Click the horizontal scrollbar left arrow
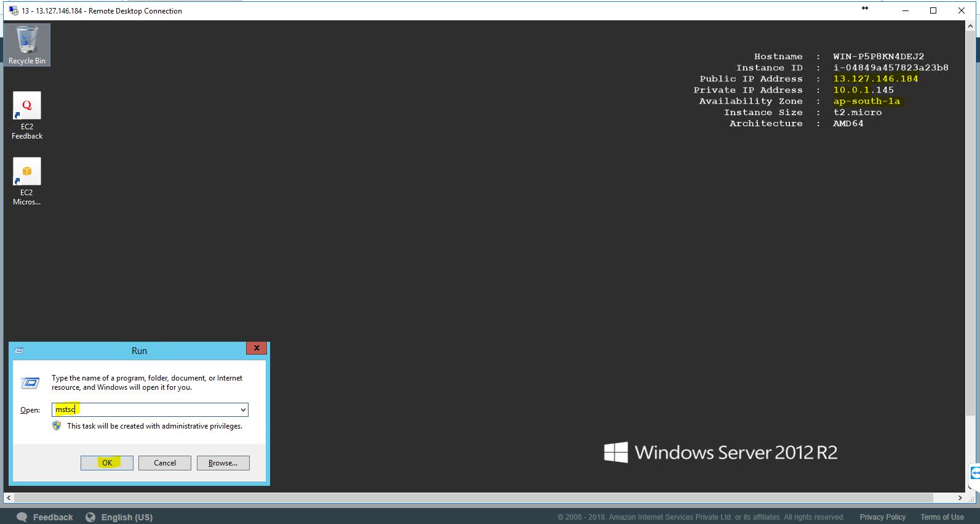Viewport: 980px width, 524px height. [x=8, y=498]
